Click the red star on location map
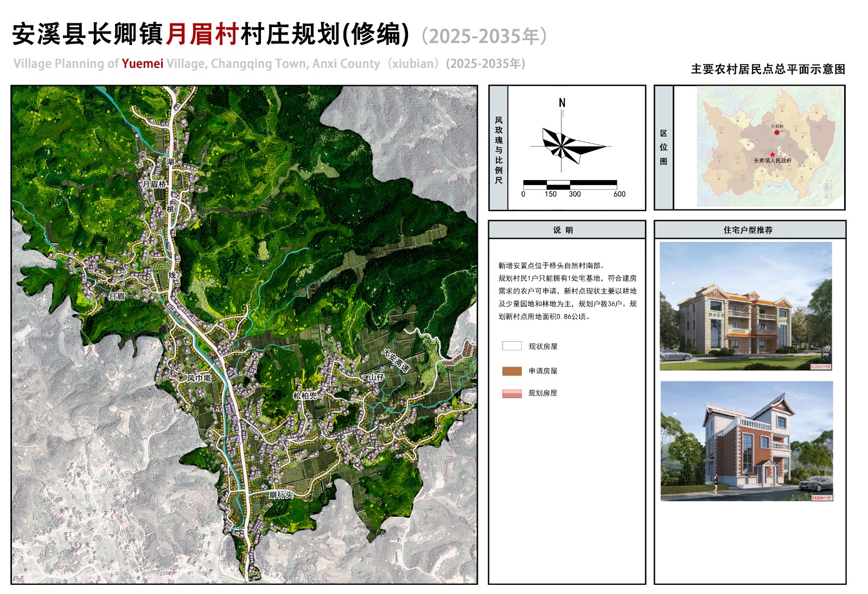The width and height of the screenshot is (868, 594). point(773,155)
